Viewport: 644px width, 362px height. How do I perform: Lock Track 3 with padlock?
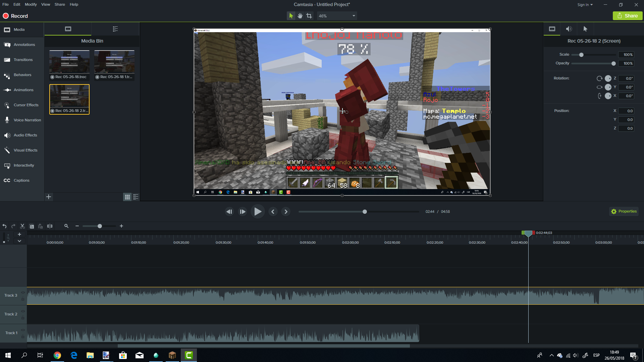pyautogui.click(x=23, y=299)
